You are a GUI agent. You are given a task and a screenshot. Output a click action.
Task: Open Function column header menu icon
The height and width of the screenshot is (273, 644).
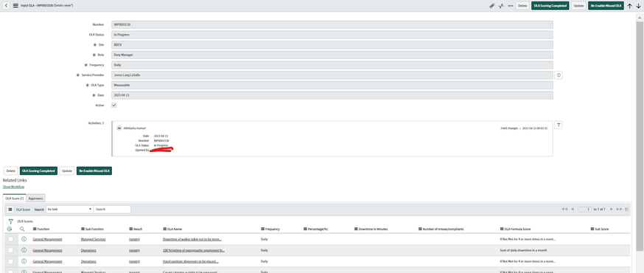click(x=35, y=229)
